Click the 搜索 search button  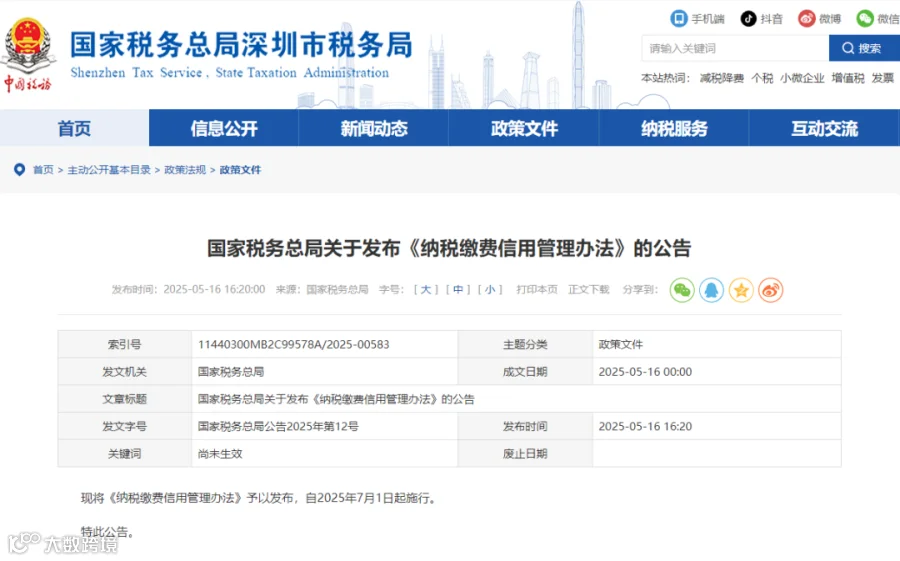[864, 48]
